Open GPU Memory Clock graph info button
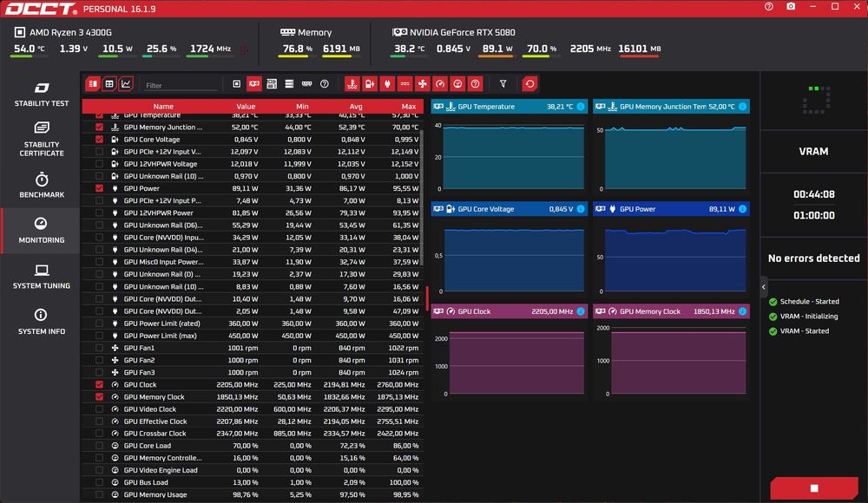The width and height of the screenshot is (868, 503). pyautogui.click(x=742, y=311)
